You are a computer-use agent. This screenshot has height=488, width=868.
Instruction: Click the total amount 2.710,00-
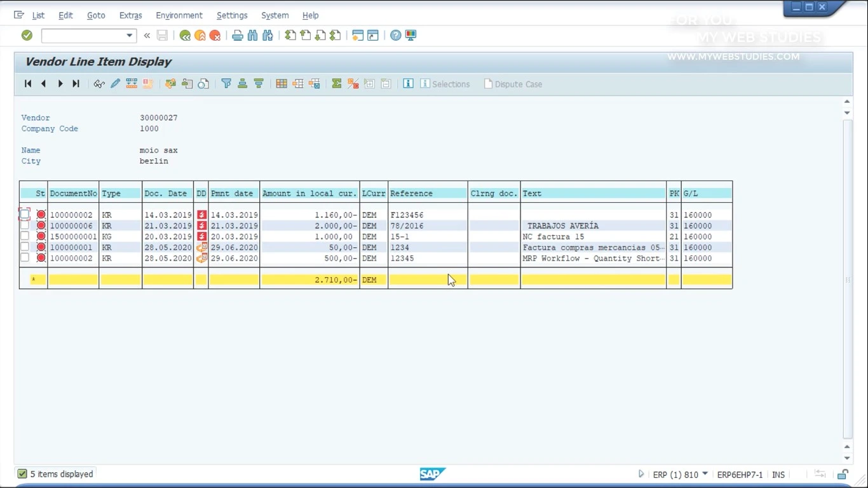coord(336,280)
